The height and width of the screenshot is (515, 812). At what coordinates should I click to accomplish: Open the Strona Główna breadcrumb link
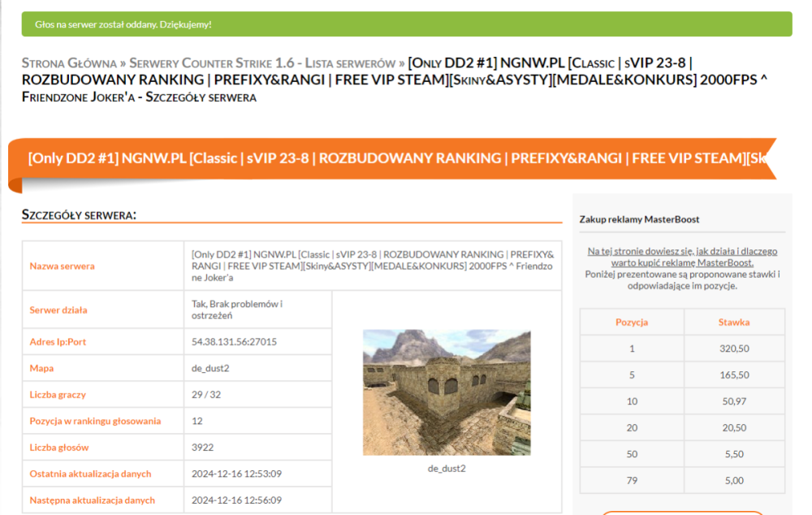tap(69, 63)
